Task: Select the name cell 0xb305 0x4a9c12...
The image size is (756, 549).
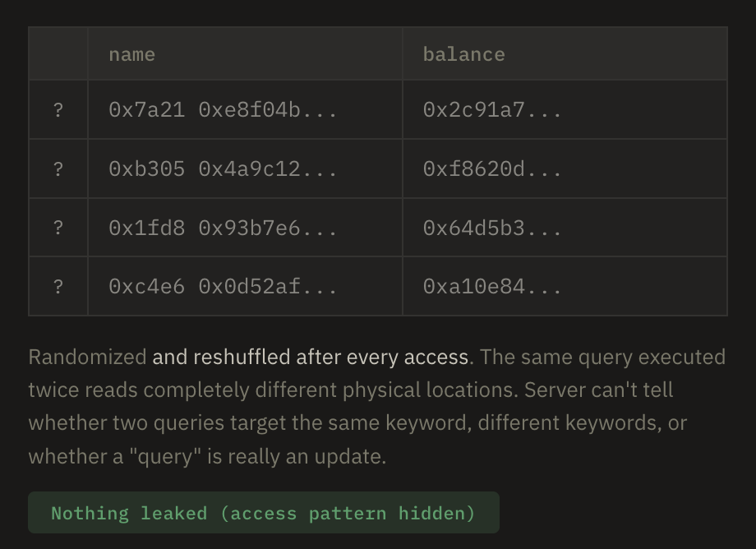Action: tap(223, 169)
